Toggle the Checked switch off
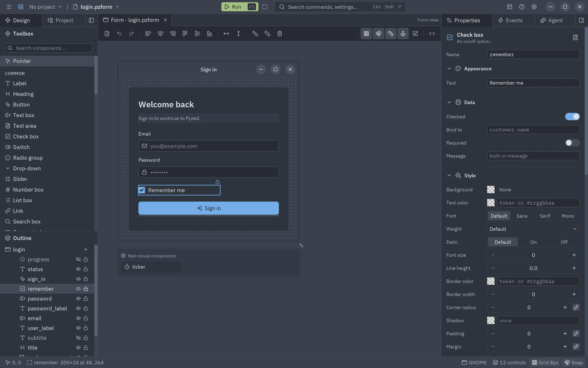Viewport: 588px width, 368px height. (x=572, y=117)
